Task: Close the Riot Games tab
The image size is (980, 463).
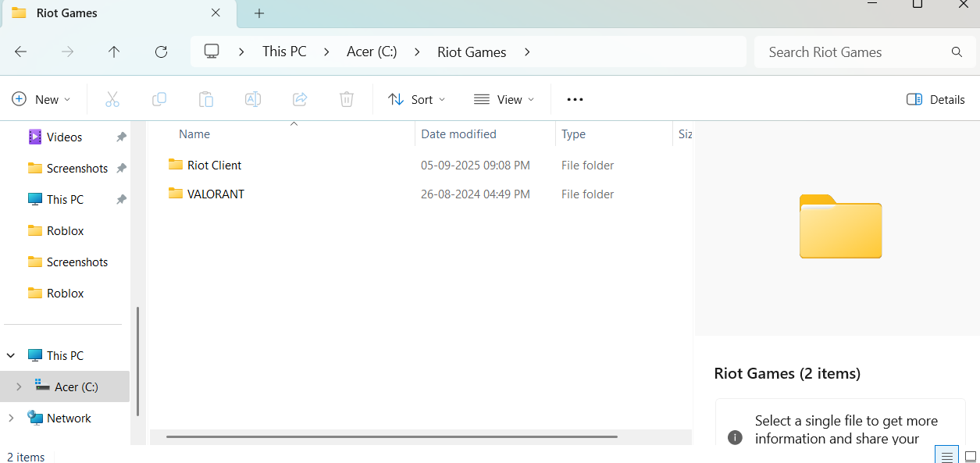Action: (216, 12)
